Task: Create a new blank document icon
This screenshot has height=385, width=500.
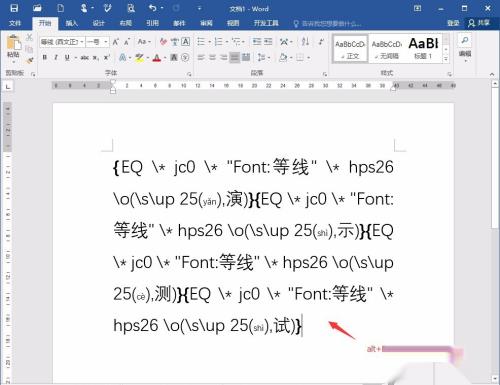Action: click(61, 8)
